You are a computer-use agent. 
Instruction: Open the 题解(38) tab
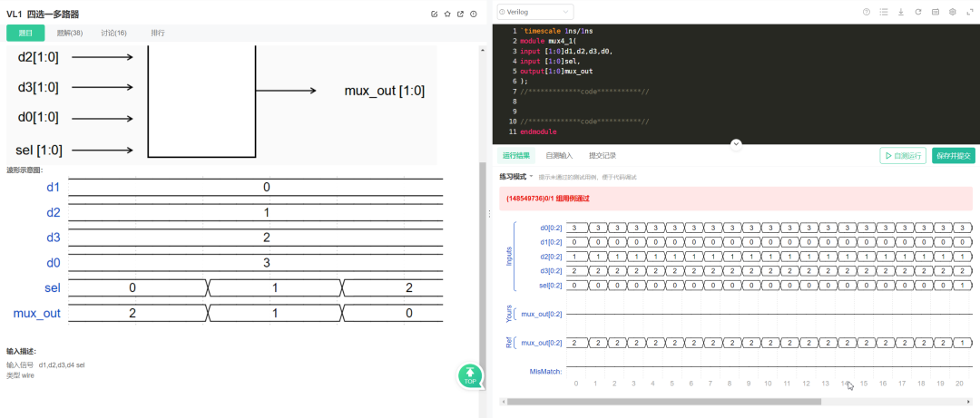[69, 34]
